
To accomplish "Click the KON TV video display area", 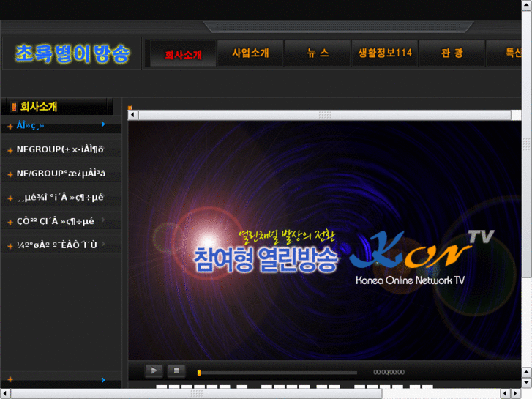I will coord(325,240).
